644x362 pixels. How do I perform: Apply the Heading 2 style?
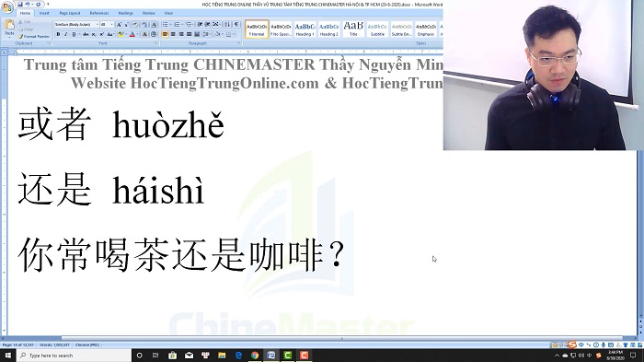tap(329, 29)
